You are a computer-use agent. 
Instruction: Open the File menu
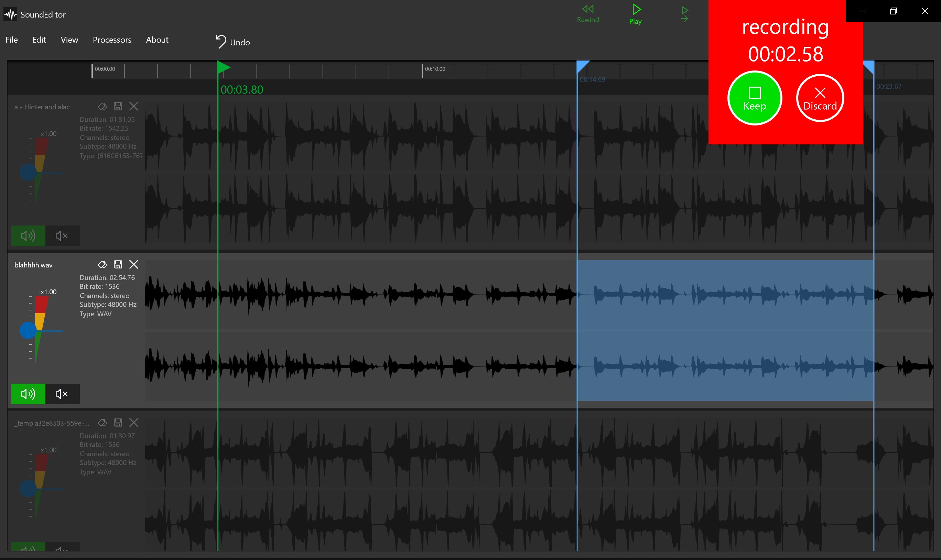pos(11,40)
